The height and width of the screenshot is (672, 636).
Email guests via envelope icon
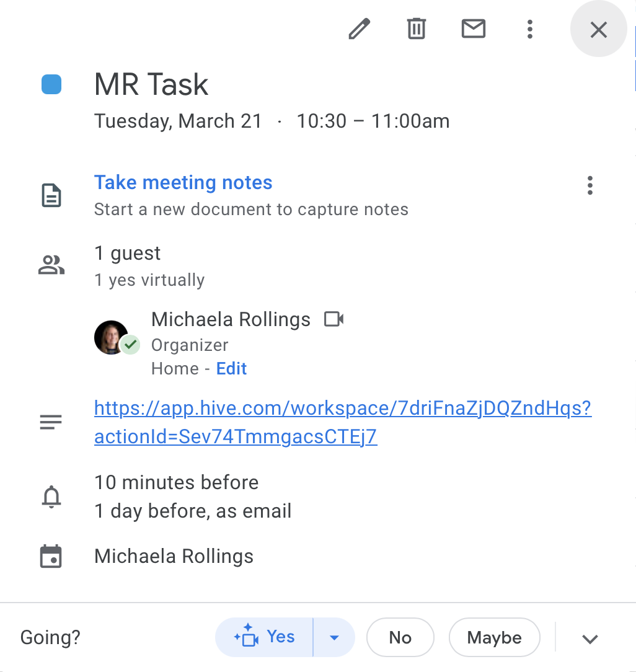473,29
